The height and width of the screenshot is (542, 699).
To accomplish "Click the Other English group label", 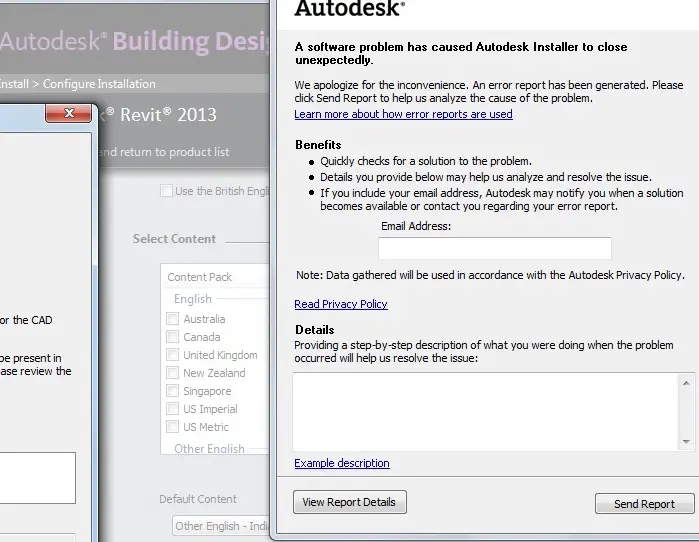I will pyautogui.click(x=209, y=448).
